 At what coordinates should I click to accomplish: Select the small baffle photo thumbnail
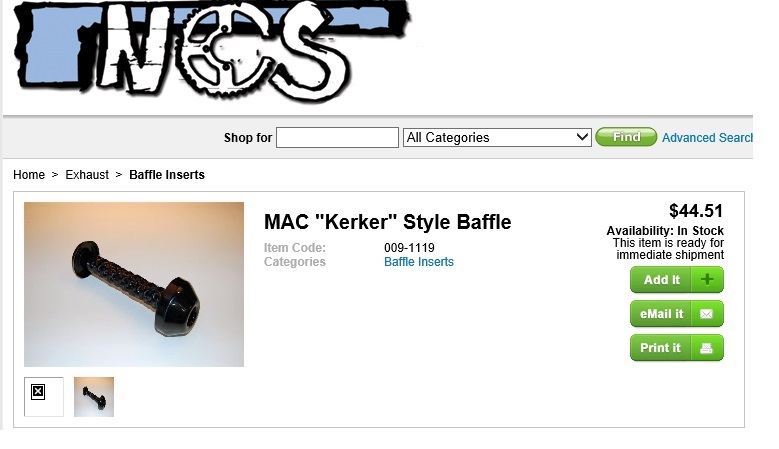94,397
